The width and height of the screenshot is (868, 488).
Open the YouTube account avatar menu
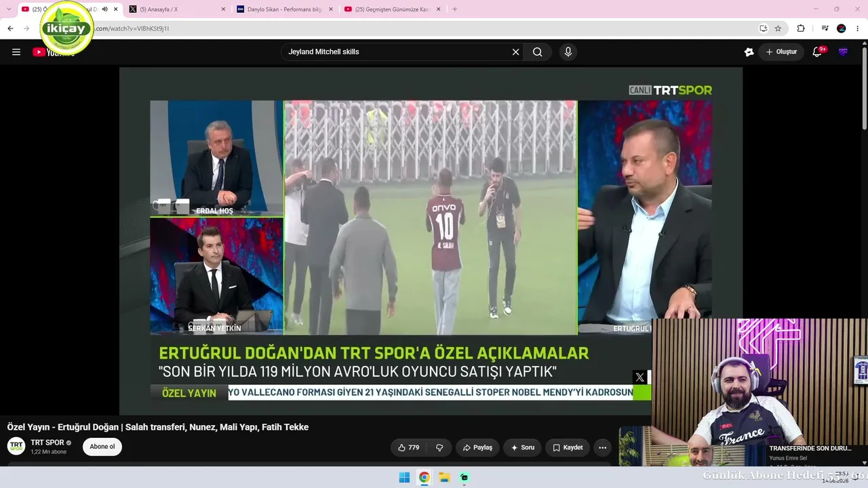click(843, 52)
